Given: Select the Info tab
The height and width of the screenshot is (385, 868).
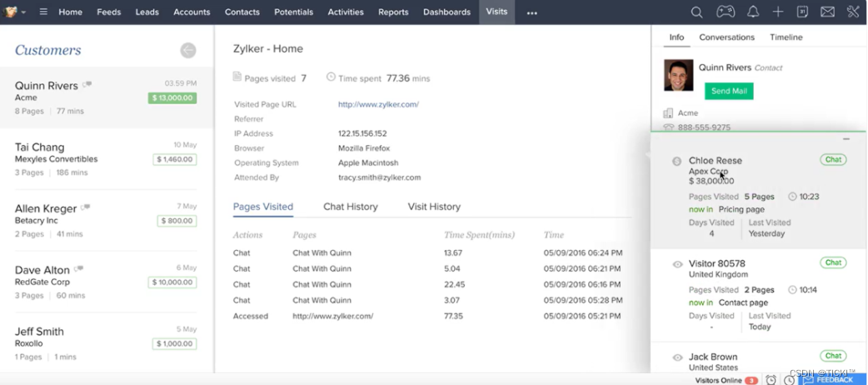Looking at the screenshot, I should [676, 37].
